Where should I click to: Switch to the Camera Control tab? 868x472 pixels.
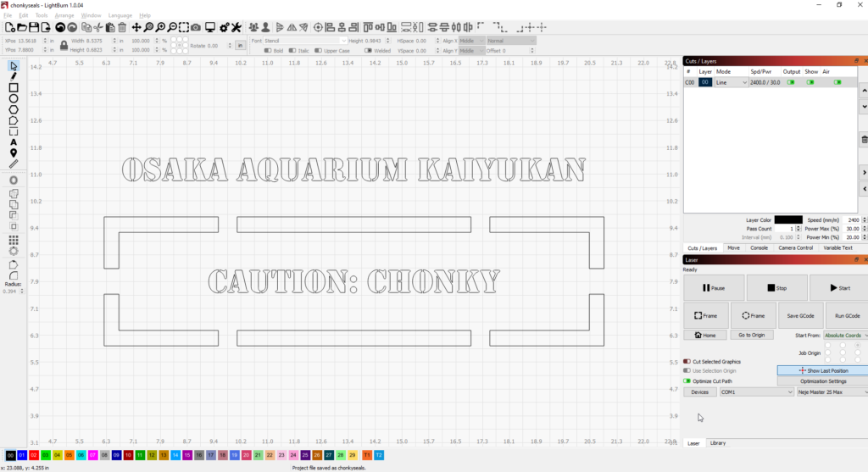[795, 248]
